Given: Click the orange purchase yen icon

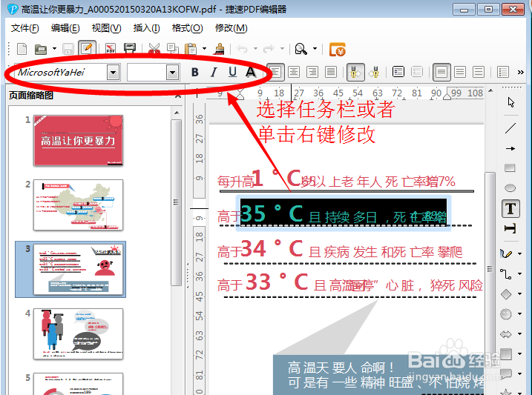Looking at the screenshot, I should (x=338, y=50).
